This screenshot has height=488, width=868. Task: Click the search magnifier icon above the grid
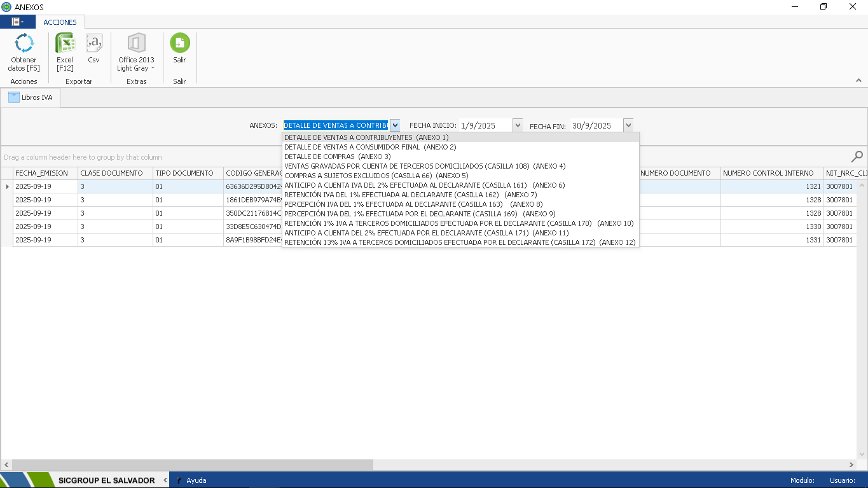[857, 157]
